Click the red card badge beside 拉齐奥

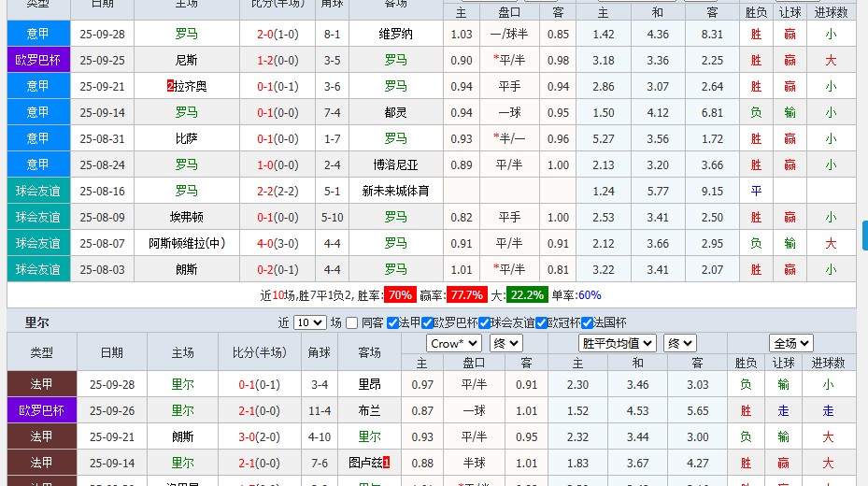pyautogui.click(x=170, y=86)
